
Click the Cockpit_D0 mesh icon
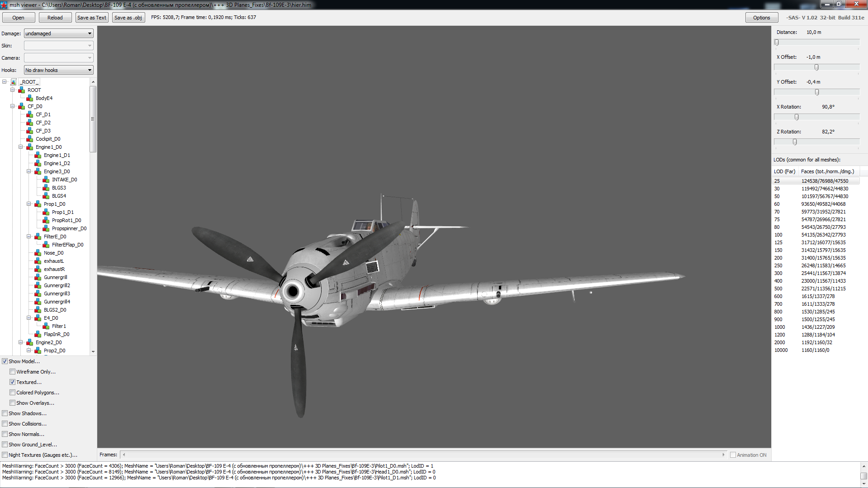pyautogui.click(x=30, y=139)
